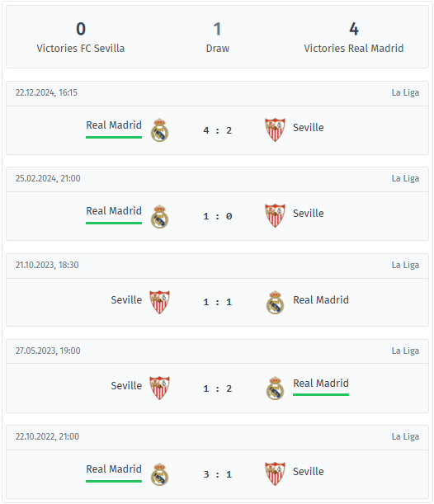
Task: Open the 1 : 0 score result
Action: click(217, 216)
